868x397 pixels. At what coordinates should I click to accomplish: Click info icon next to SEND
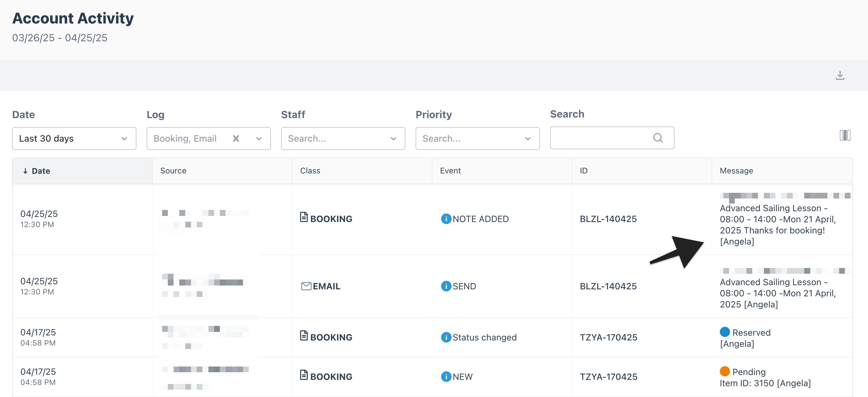[446, 286]
